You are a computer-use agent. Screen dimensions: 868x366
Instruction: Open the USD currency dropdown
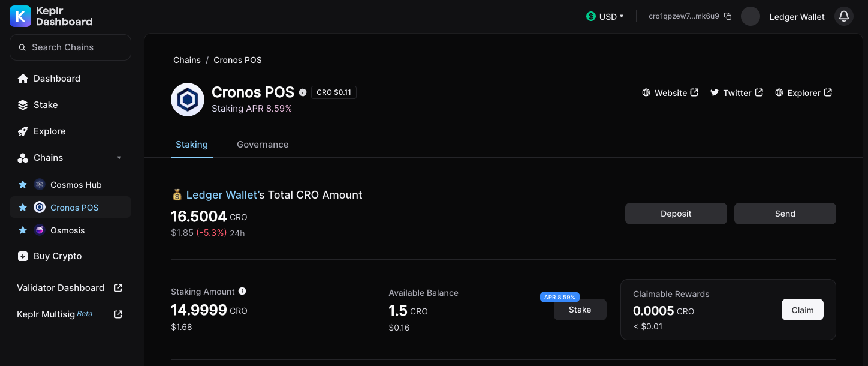(605, 16)
